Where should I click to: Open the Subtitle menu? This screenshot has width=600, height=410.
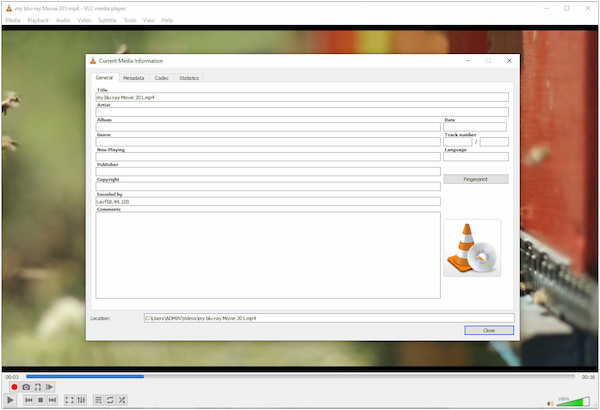107,20
